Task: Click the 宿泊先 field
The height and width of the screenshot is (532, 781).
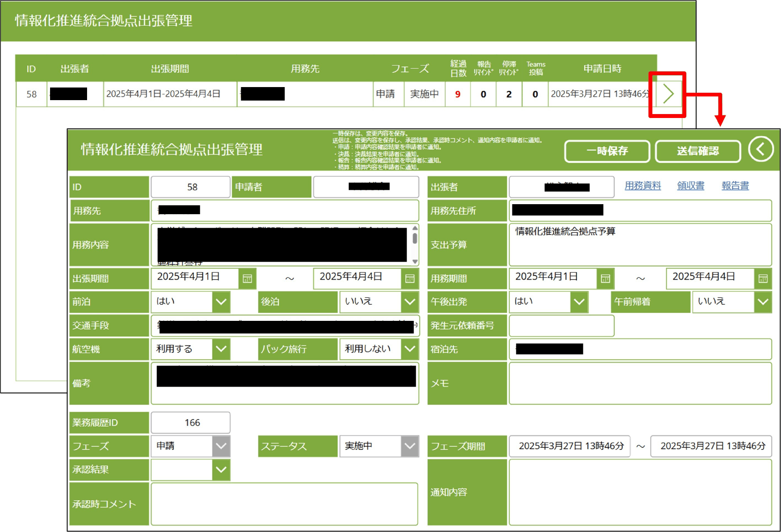Action: click(640, 349)
